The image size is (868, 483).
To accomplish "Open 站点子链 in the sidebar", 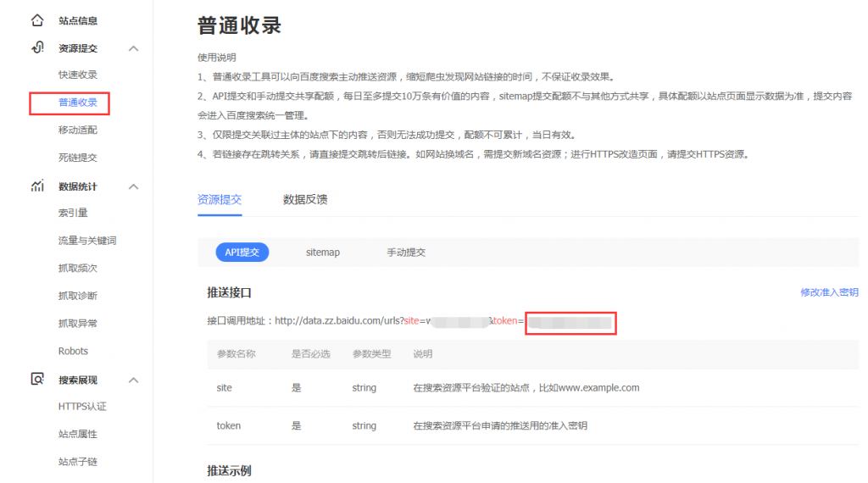I will [x=77, y=462].
